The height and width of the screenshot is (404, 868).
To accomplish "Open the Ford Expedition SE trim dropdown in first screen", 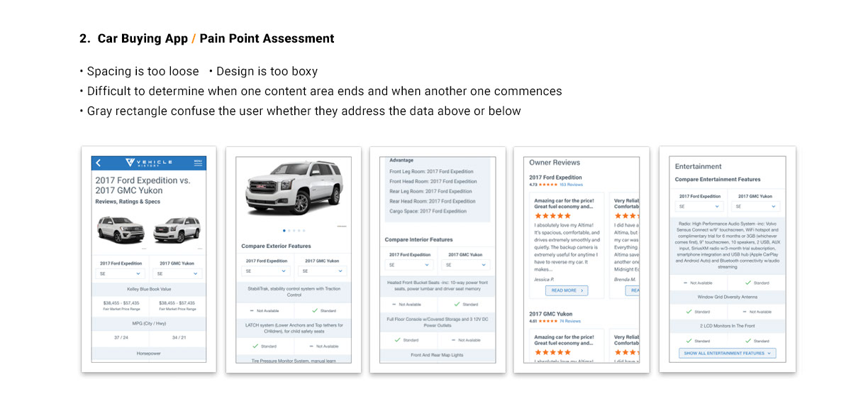I will pos(120,273).
